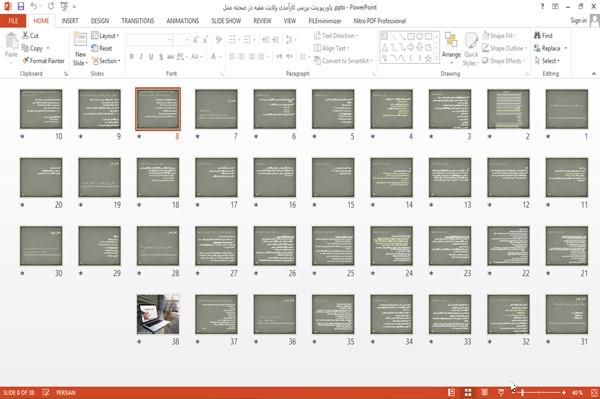
Task: Open the VIEW tab
Action: pyautogui.click(x=290, y=21)
